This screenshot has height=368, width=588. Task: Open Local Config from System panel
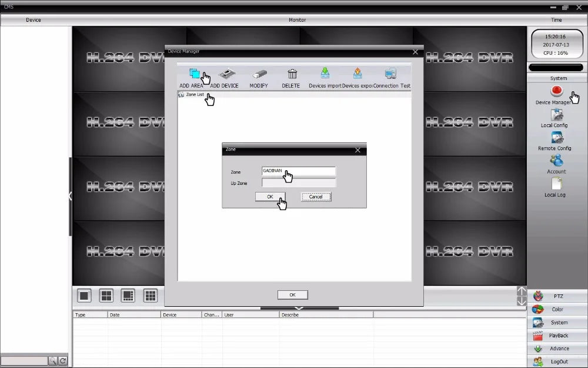coord(556,115)
